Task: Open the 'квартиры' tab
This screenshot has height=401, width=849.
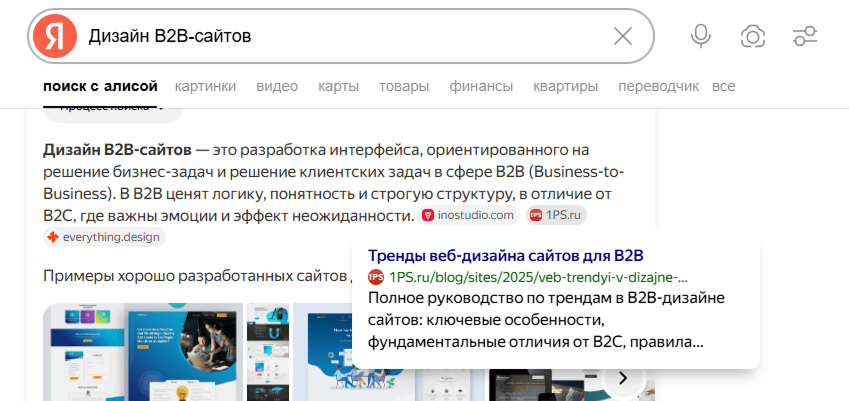Action: (x=565, y=87)
